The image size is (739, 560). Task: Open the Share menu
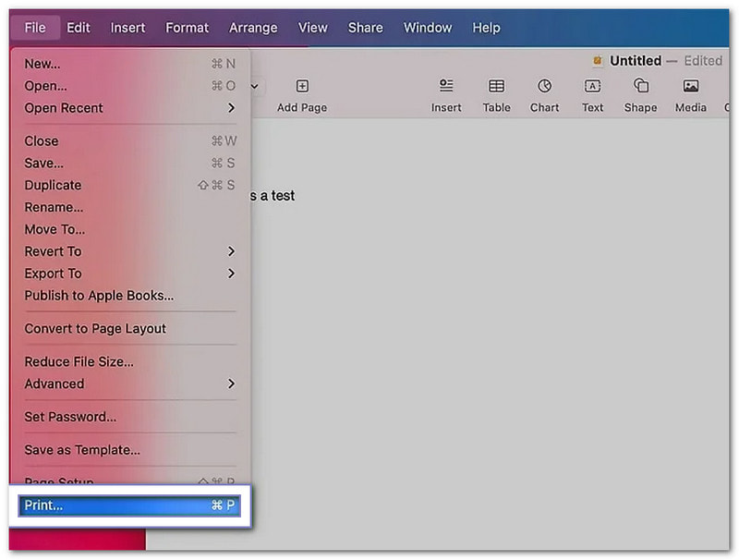[365, 28]
